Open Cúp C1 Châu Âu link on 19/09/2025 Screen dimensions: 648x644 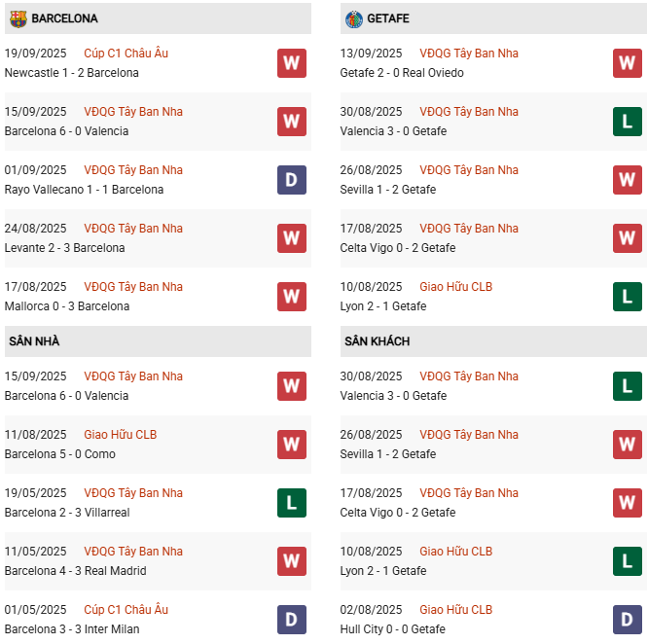tap(126, 54)
